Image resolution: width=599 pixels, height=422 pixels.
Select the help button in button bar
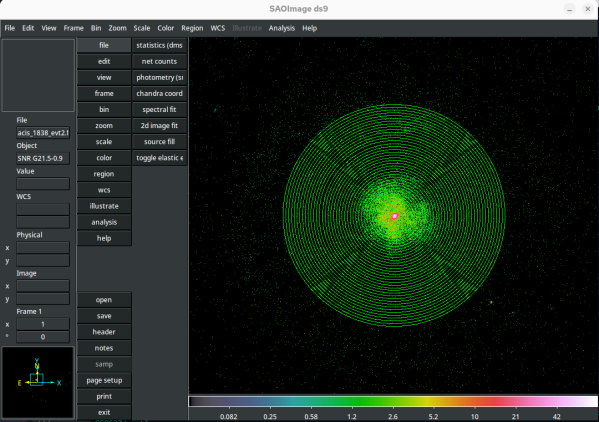click(104, 238)
